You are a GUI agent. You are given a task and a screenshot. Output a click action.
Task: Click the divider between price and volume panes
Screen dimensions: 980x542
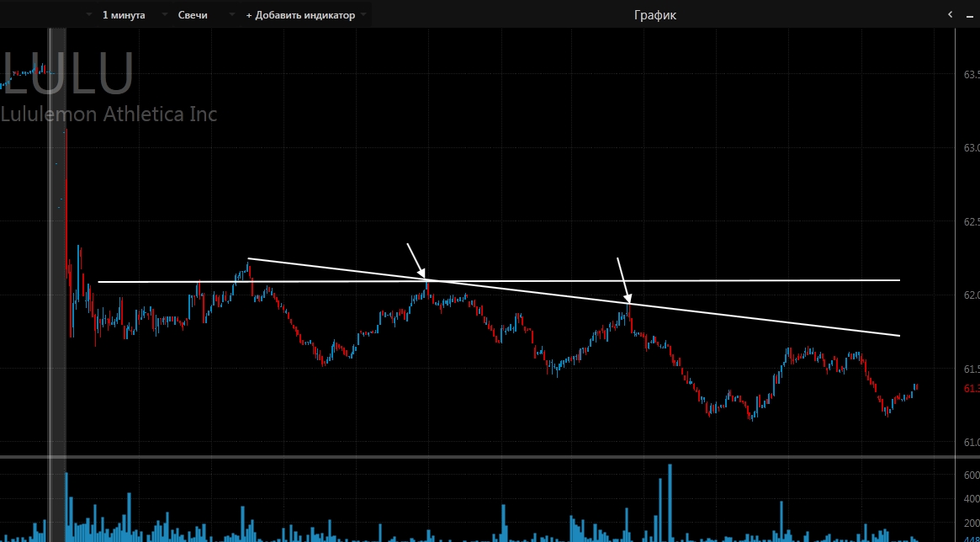[x=505, y=457]
